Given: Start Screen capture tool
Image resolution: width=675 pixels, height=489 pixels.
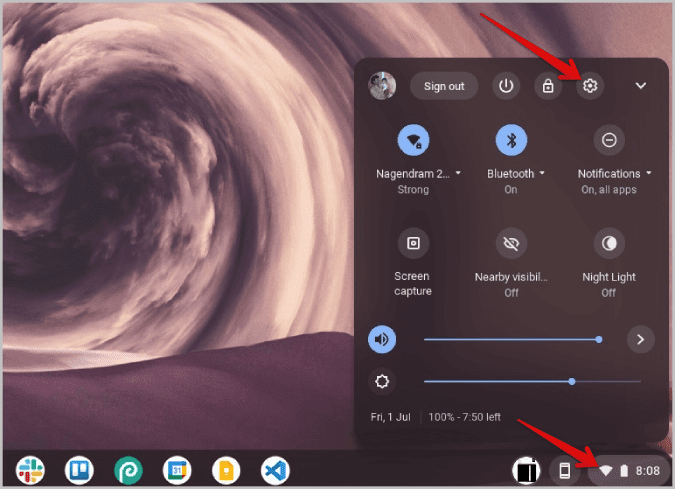Looking at the screenshot, I should pyautogui.click(x=413, y=243).
